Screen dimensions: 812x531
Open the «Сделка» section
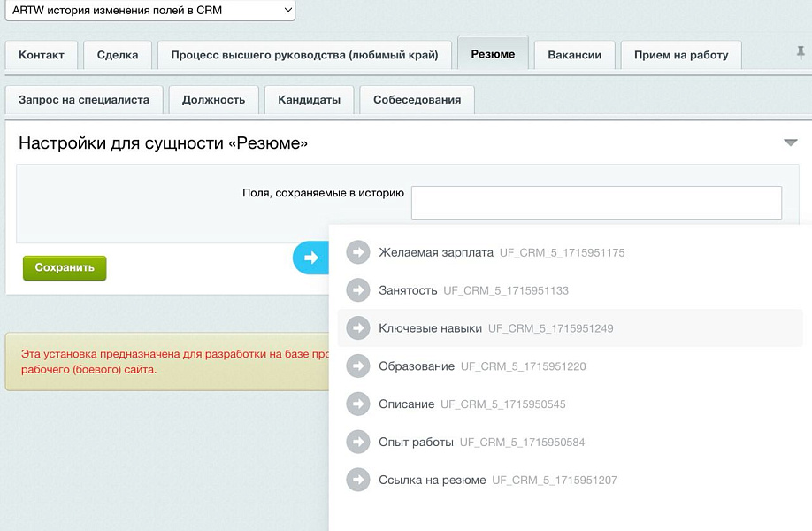[x=116, y=55]
